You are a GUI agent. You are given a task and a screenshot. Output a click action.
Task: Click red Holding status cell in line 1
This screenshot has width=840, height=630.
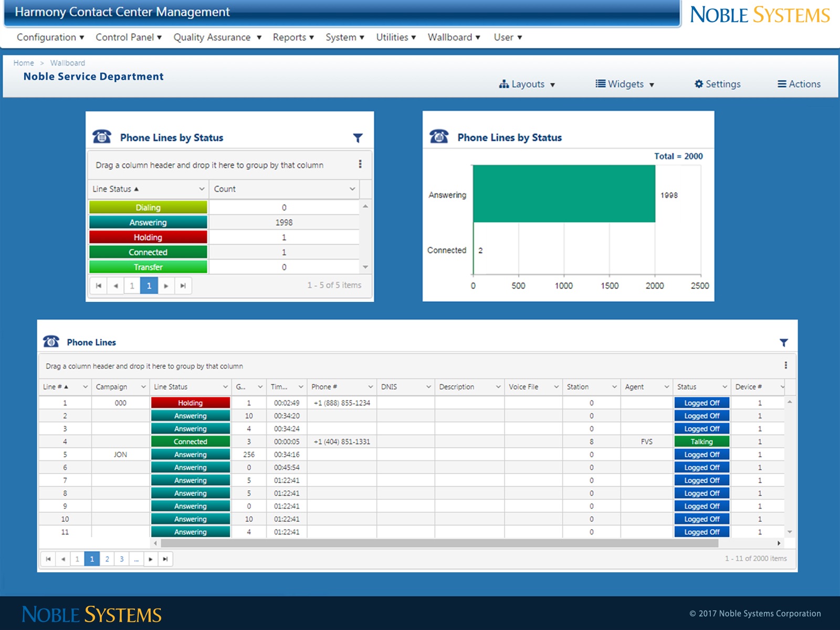191,403
